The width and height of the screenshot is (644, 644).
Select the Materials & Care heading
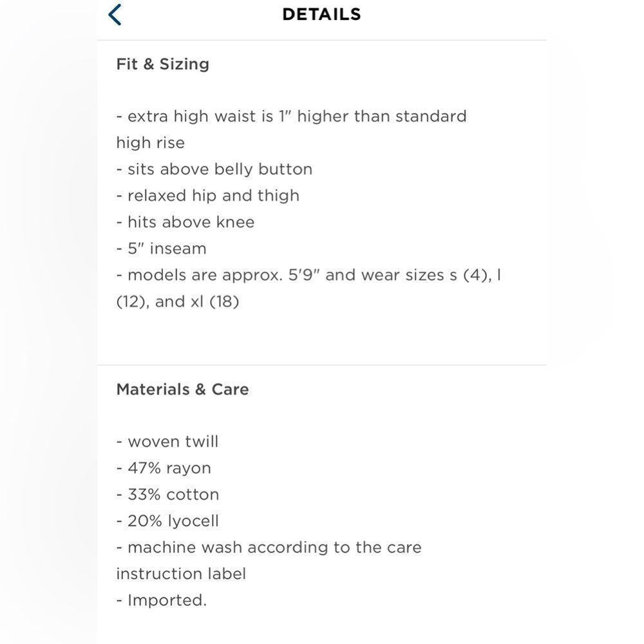click(182, 389)
